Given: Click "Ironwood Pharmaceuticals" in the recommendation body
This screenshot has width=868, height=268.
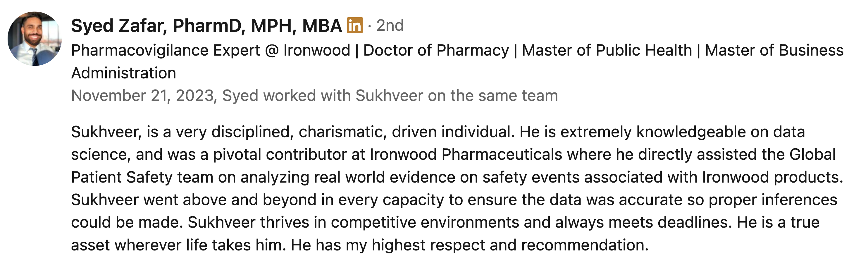Looking at the screenshot, I should pyautogui.click(x=466, y=155).
